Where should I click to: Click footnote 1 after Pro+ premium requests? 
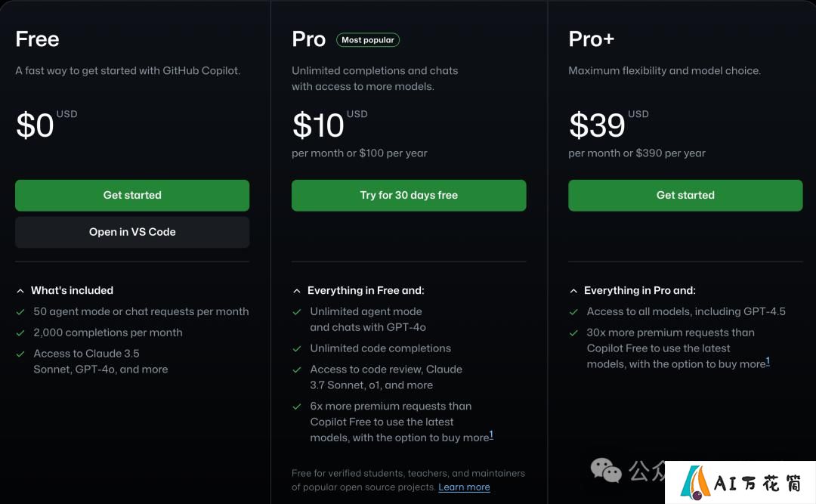pos(768,361)
